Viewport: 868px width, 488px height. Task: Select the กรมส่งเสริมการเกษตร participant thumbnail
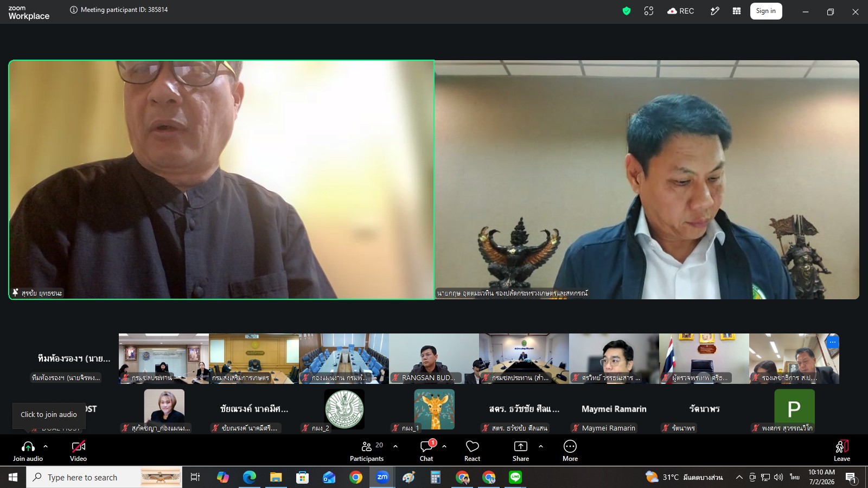(254, 358)
